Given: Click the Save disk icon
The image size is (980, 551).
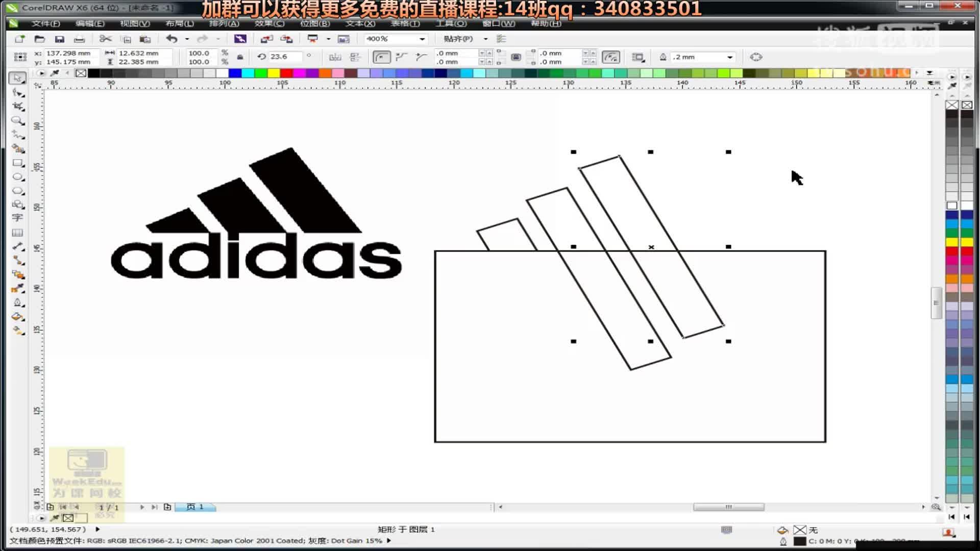Looking at the screenshot, I should (x=60, y=39).
